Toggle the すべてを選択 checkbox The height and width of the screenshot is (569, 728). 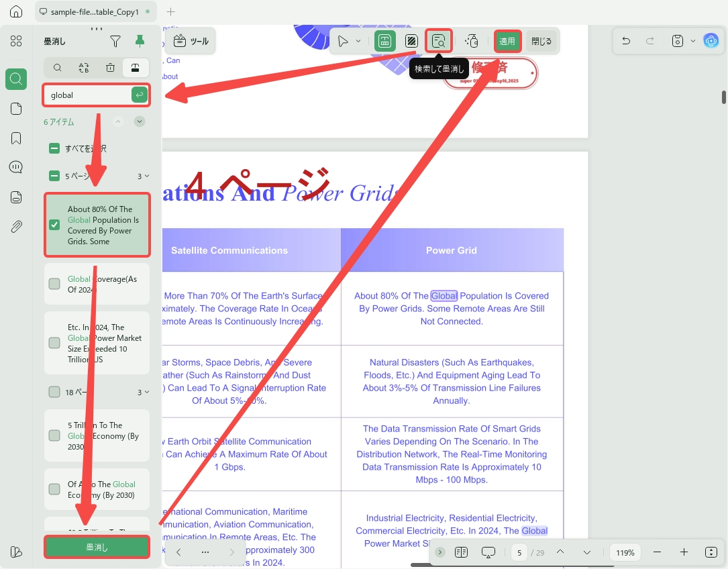(x=54, y=149)
